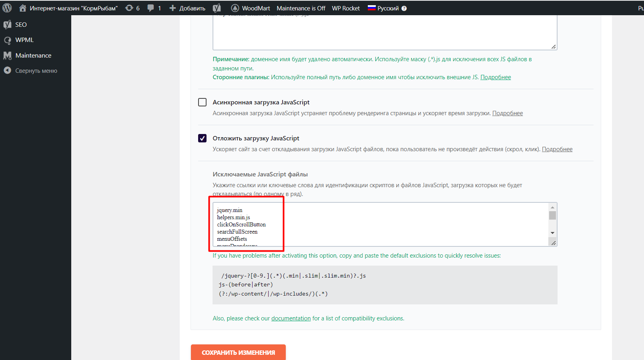644x360 pixels.
Task: Open the Yoast SEO icon in the admin bar
Action: [x=217, y=8]
